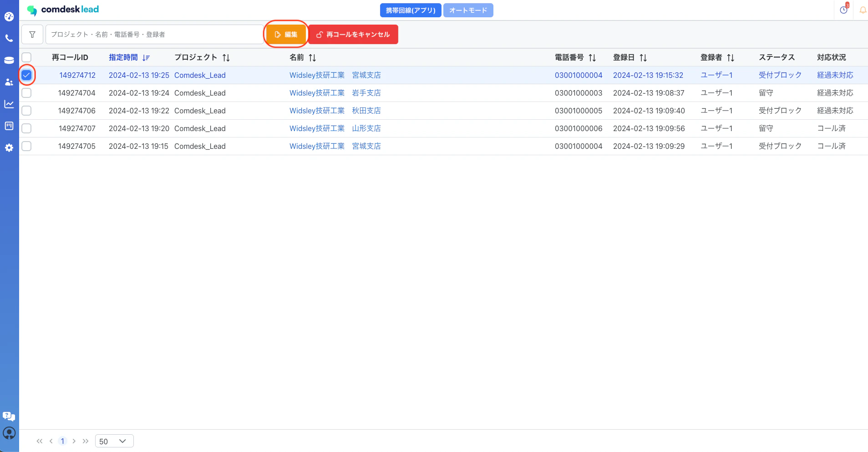
Task: Click the project/name/phone search field
Action: [155, 35]
